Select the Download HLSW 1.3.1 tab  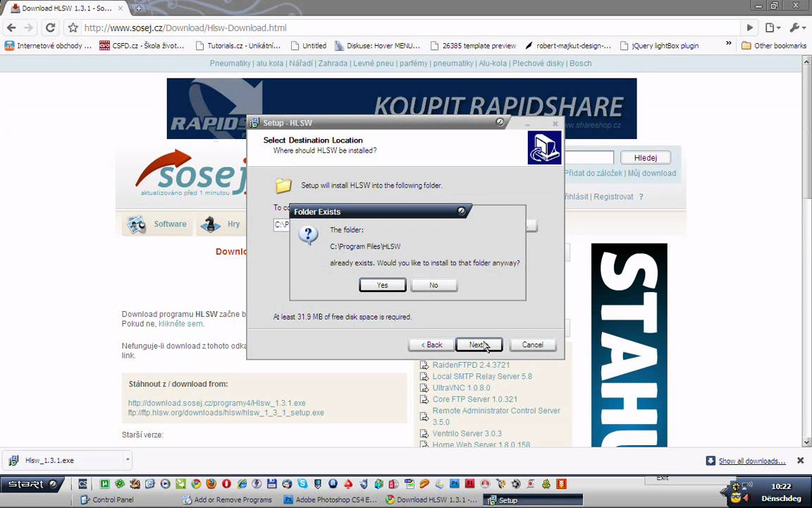point(68,8)
